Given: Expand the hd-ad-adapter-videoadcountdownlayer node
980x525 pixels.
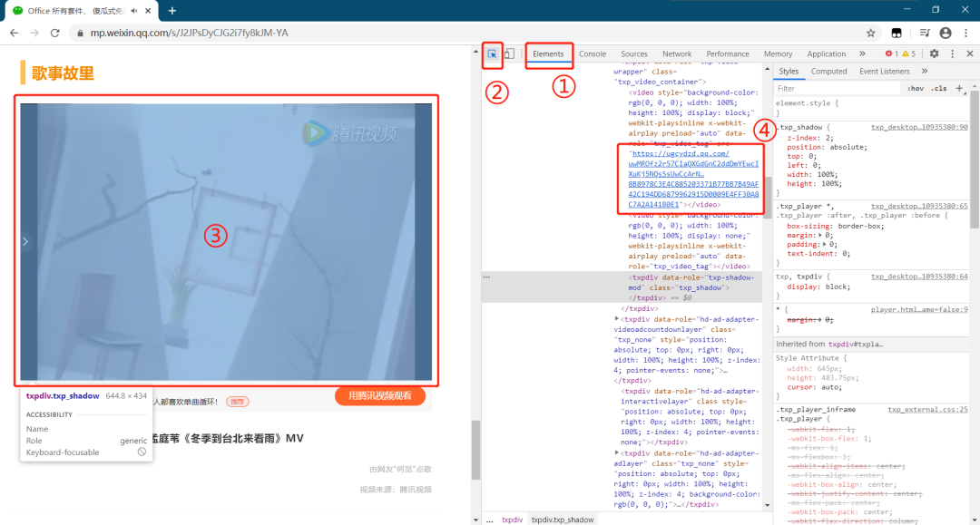Looking at the screenshot, I should click(617, 319).
